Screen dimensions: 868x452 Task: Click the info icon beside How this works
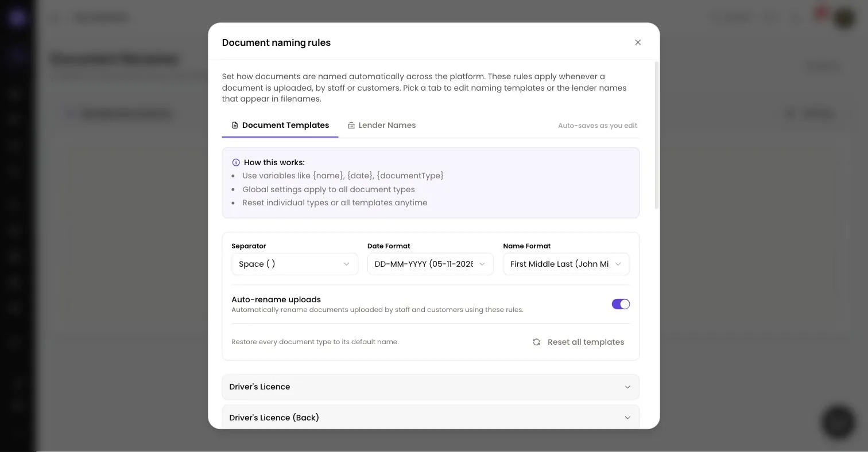point(236,162)
